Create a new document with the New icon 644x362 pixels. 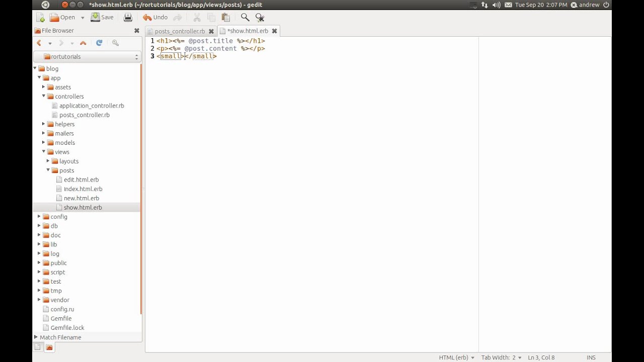tap(40, 17)
